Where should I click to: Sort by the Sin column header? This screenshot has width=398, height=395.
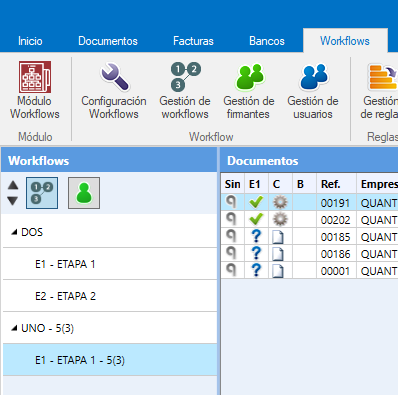[x=233, y=184]
